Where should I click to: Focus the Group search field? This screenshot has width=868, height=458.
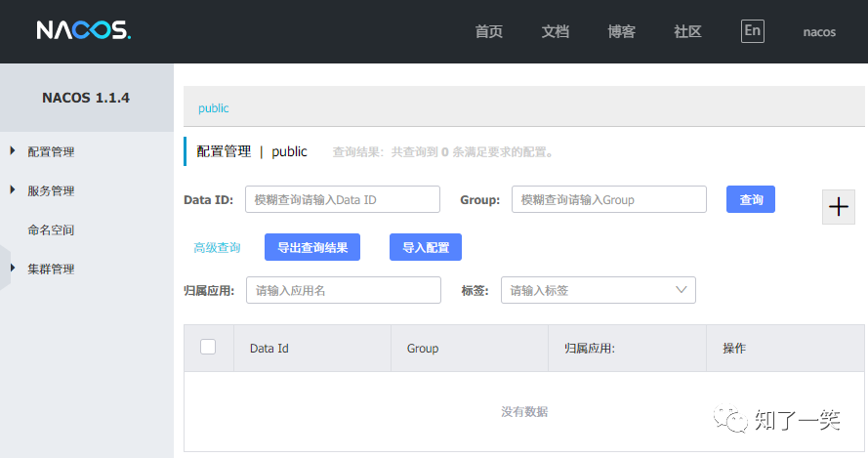coord(608,199)
